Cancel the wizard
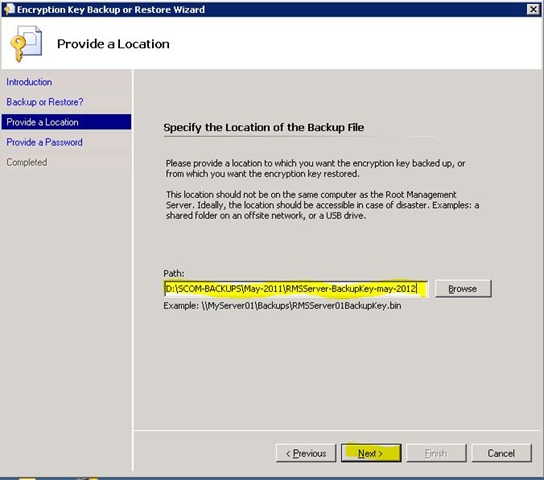544x480 pixels. 501,453
